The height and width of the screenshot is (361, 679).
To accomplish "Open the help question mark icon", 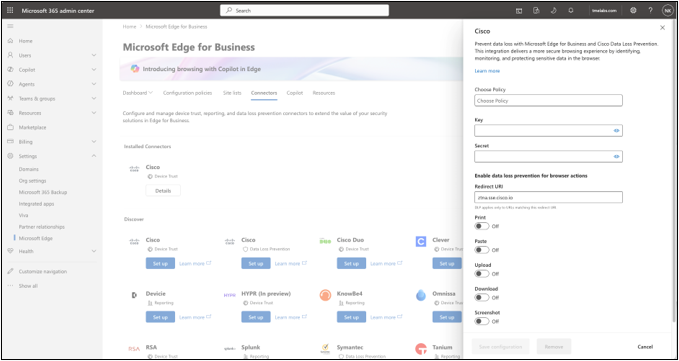I will (x=650, y=10).
